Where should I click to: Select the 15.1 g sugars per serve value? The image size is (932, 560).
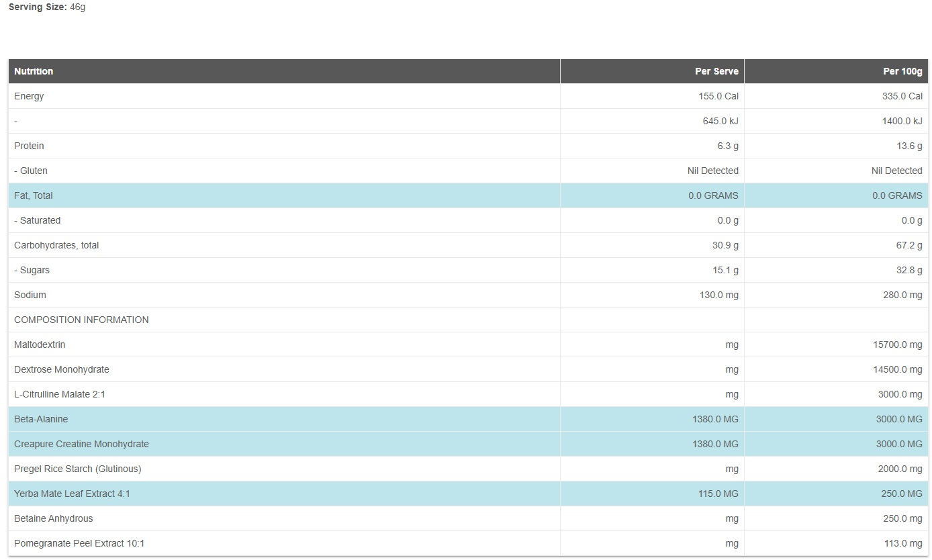click(x=725, y=270)
